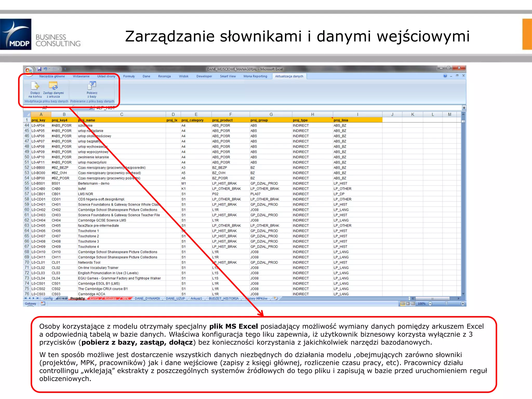
Task: Select cell 'On-line Vocabulary Trainer'
Action: pyautogui.click(x=122, y=268)
